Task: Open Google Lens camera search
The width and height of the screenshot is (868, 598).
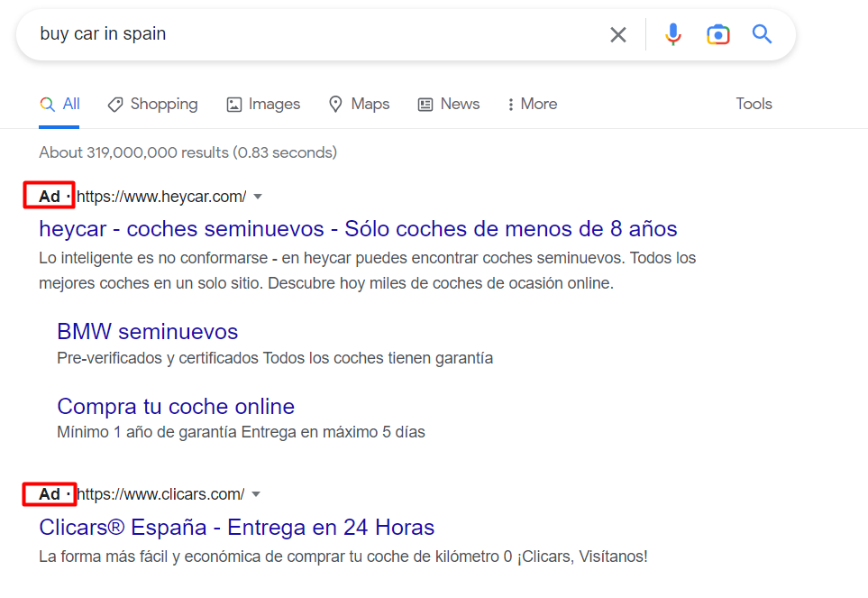Action: coord(718,34)
